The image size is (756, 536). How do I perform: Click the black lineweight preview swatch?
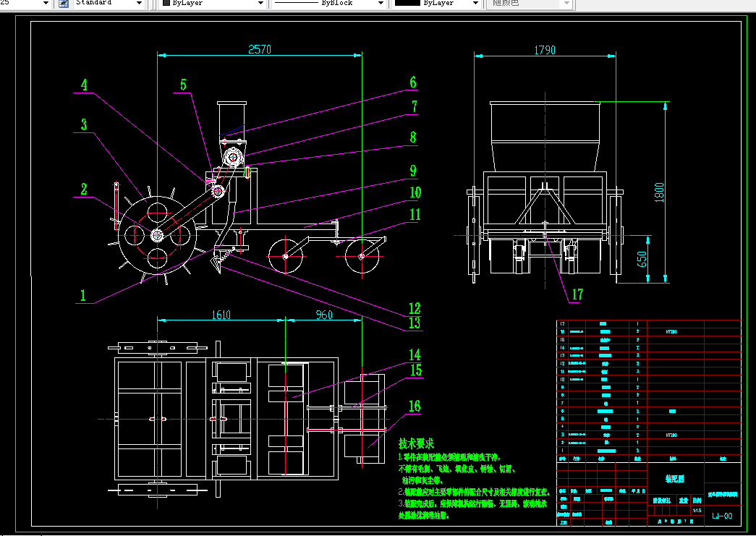[407, 3]
